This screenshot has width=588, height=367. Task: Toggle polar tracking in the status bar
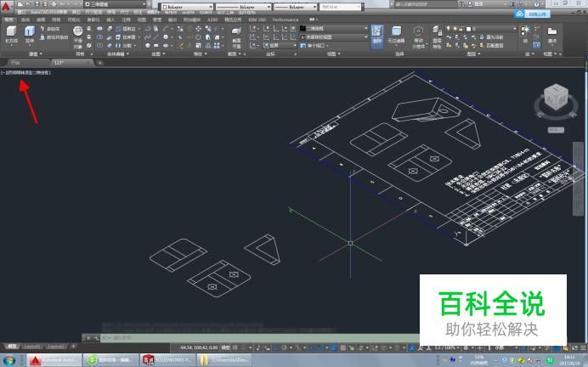click(x=284, y=347)
